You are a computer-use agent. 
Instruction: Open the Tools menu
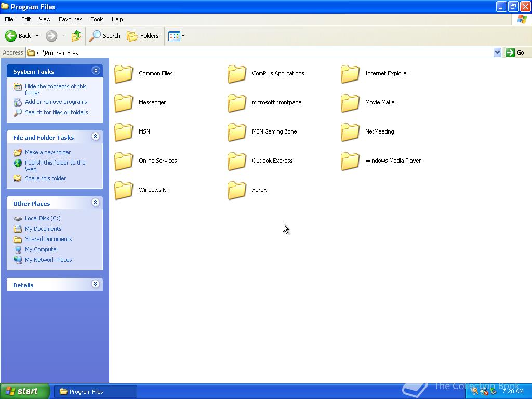[97, 19]
